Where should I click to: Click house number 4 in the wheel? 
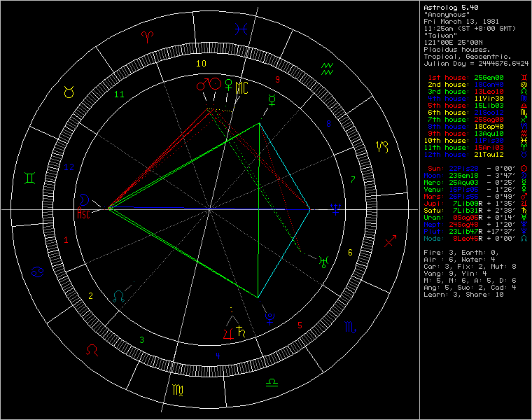(218, 356)
